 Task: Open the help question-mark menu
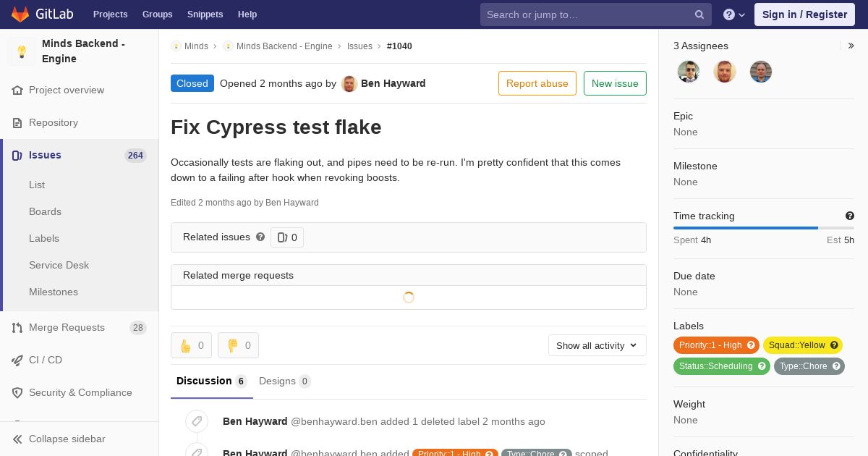734,14
